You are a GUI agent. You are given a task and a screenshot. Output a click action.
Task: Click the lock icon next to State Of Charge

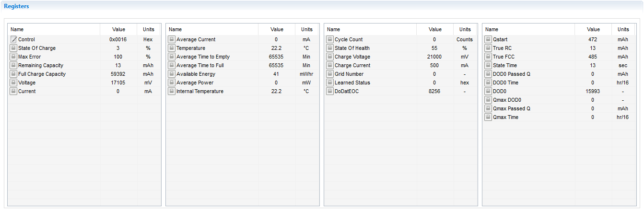(13, 48)
